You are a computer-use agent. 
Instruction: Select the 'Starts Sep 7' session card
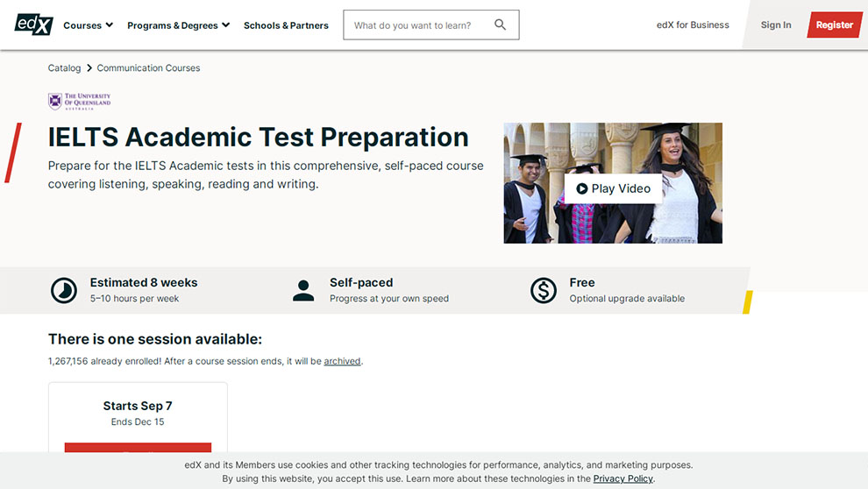(x=138, y=417)
